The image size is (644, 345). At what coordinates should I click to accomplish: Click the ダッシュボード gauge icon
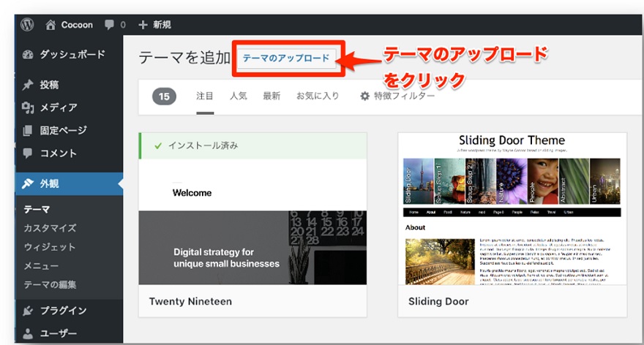(x=28, y=55)
